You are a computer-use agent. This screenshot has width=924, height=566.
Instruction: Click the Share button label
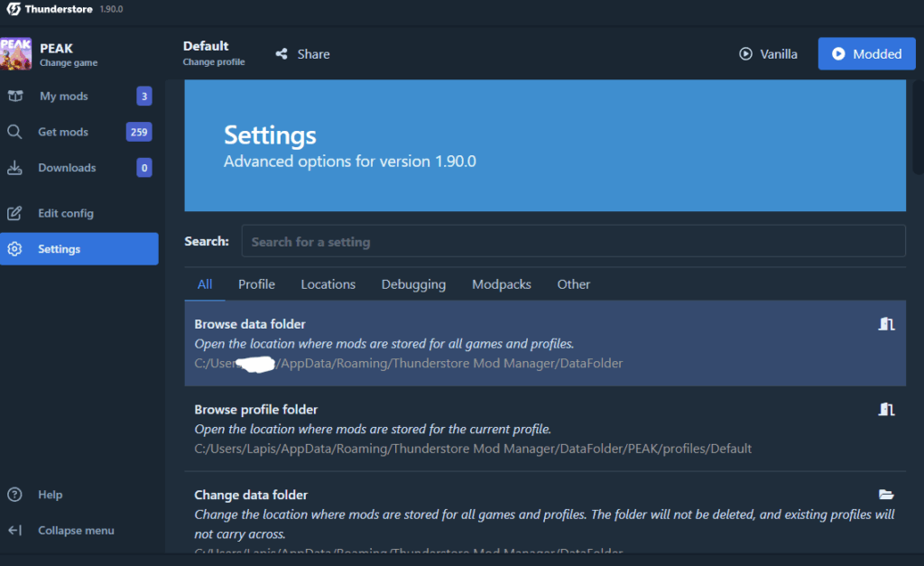pos(313,54)
